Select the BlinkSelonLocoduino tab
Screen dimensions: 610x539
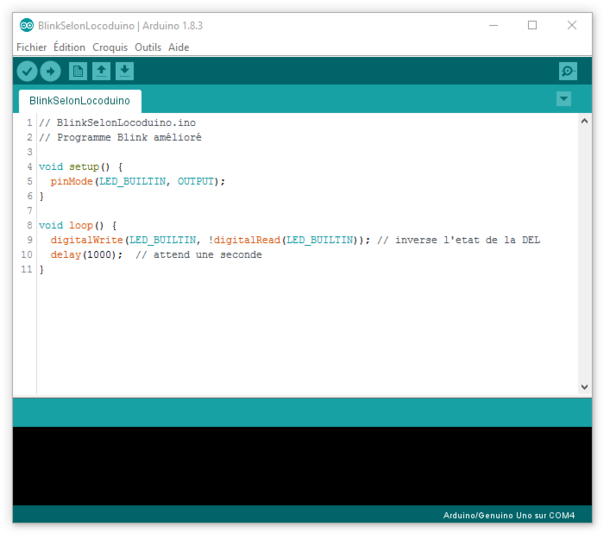pos(80,101)
